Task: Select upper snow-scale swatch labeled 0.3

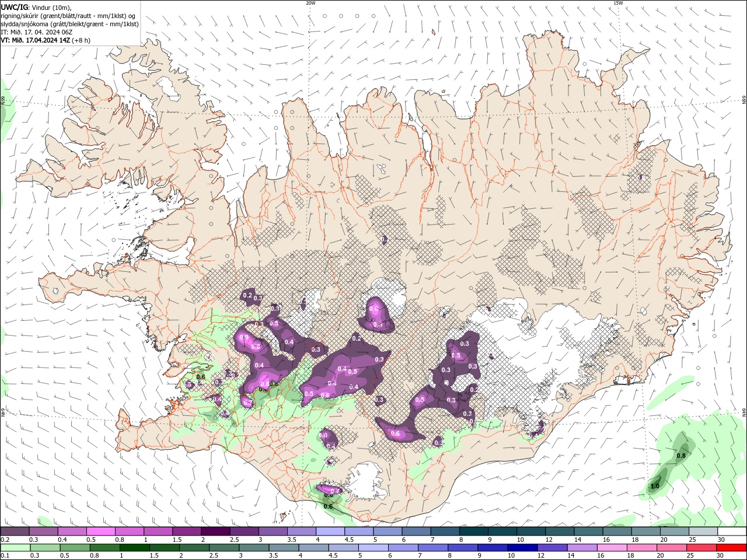Action: tap(44, 531)
